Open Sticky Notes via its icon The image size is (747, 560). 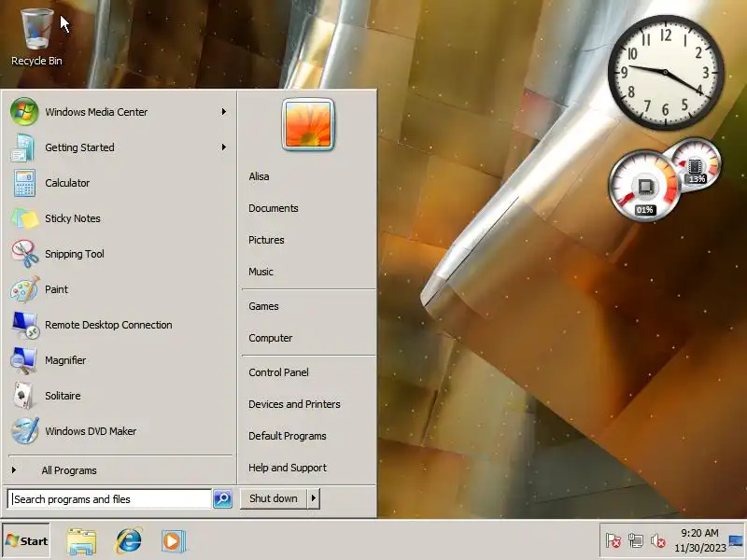coord(24,218)
